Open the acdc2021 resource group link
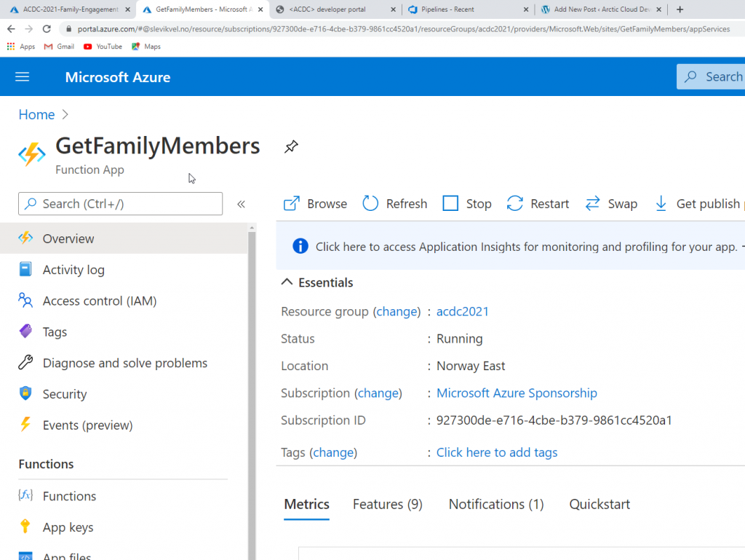This screenshot has height=560, width=745. (x=462, y=311)
